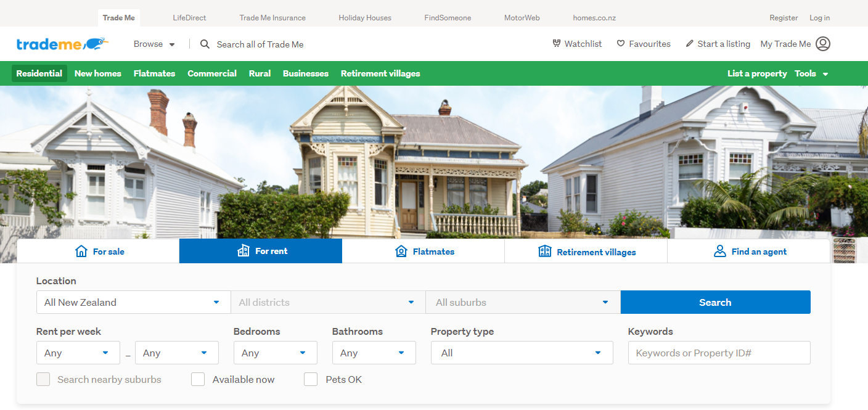The image size is (868, 410).
Task: Click the Retirement villages tab building icon
Action: click(545, 251)
